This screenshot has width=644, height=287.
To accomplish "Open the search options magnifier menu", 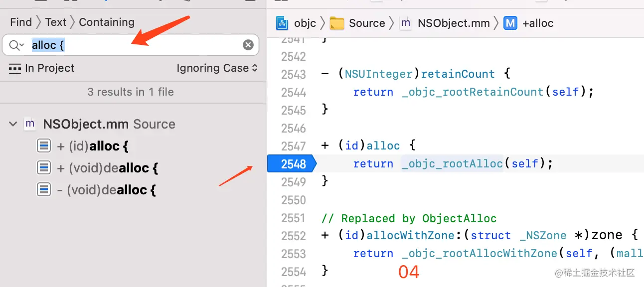I will (x=16, y=45).
